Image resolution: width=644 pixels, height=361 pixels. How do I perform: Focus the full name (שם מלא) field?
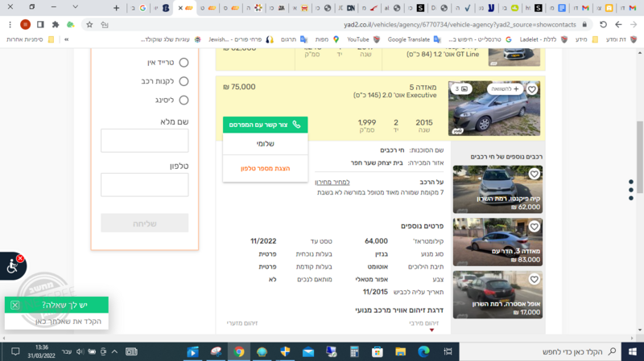click(x=145, y=141)
